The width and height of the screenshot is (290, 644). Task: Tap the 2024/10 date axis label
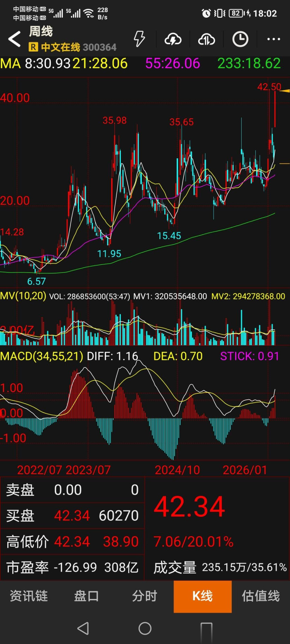pyautogui.click(x=177, y=470)
